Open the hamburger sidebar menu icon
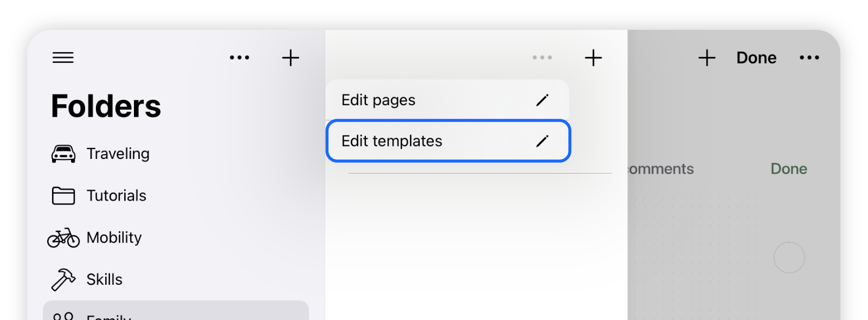 (x=63, y=57)
